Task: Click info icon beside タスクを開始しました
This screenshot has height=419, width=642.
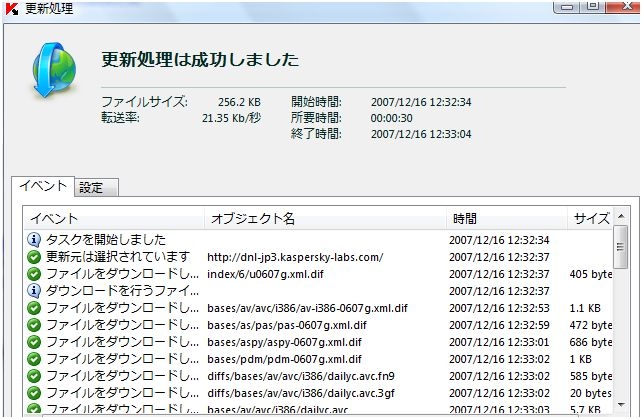Action: (x=34, y=240)
